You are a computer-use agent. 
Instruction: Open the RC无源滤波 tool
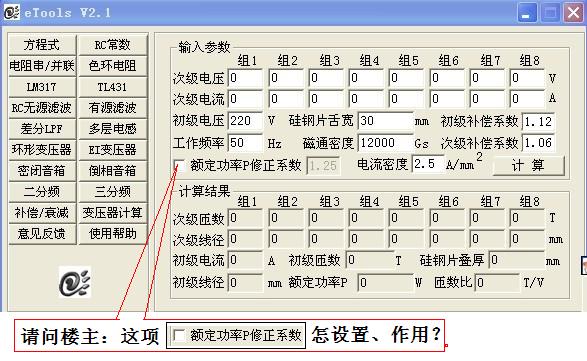(x=42, y=108)
